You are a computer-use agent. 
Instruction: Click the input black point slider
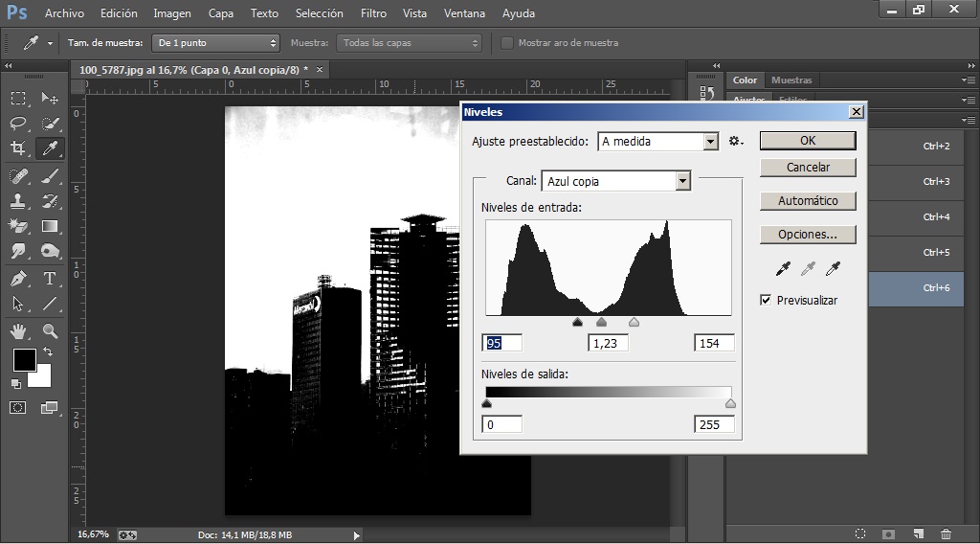tap(577, 322)
